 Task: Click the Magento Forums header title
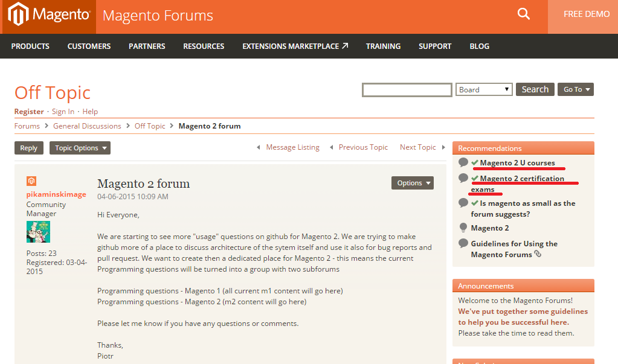click(158, 16)
